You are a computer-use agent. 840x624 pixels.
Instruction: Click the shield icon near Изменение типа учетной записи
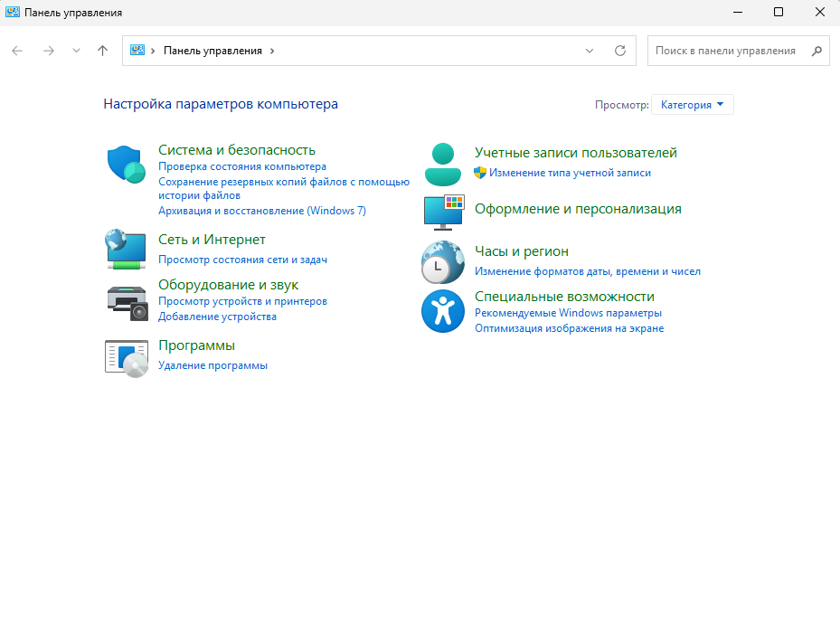click(479, 173)
